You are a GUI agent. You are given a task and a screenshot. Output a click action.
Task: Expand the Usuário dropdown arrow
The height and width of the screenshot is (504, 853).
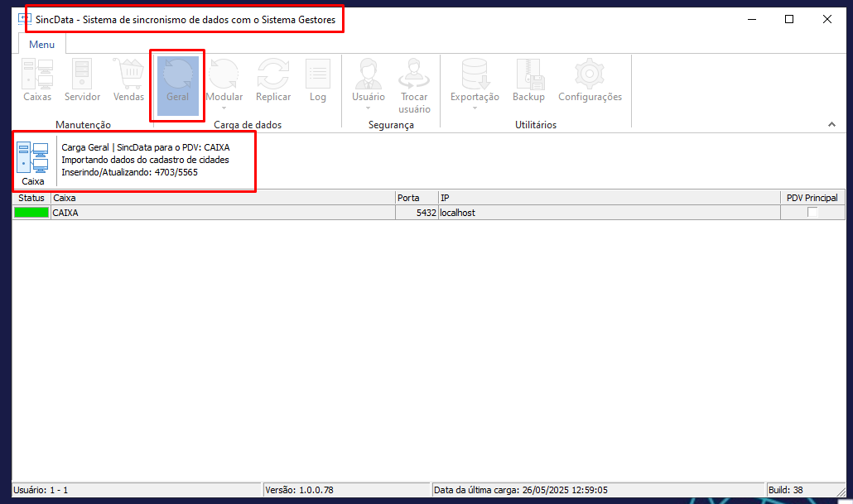(369, 108)
